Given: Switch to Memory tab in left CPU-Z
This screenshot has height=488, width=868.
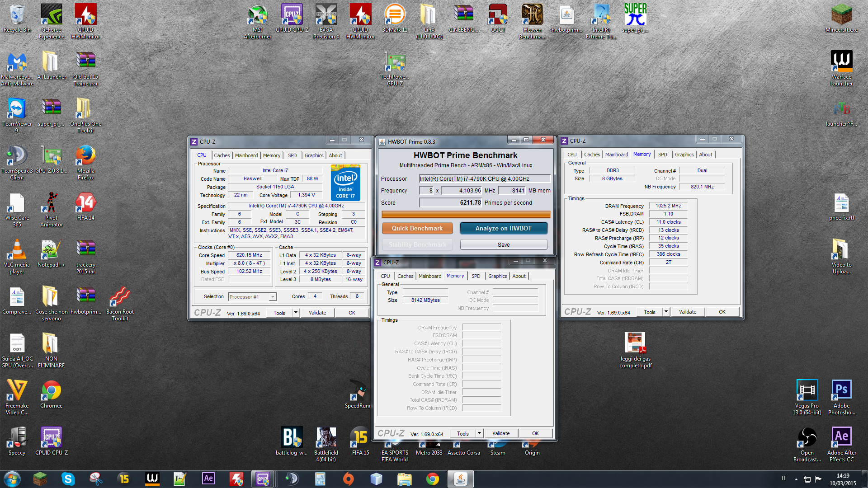Looking at the screenshot, I should coord(272,155).
